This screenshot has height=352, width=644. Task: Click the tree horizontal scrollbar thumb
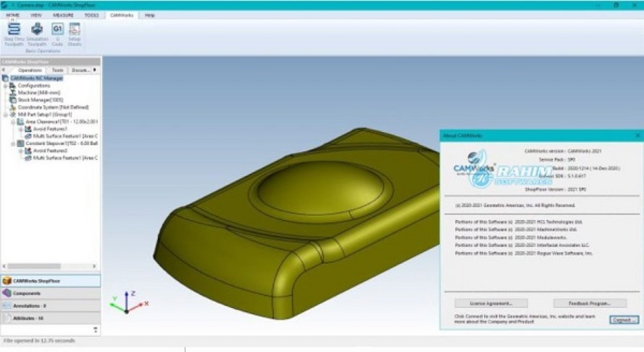34,266
